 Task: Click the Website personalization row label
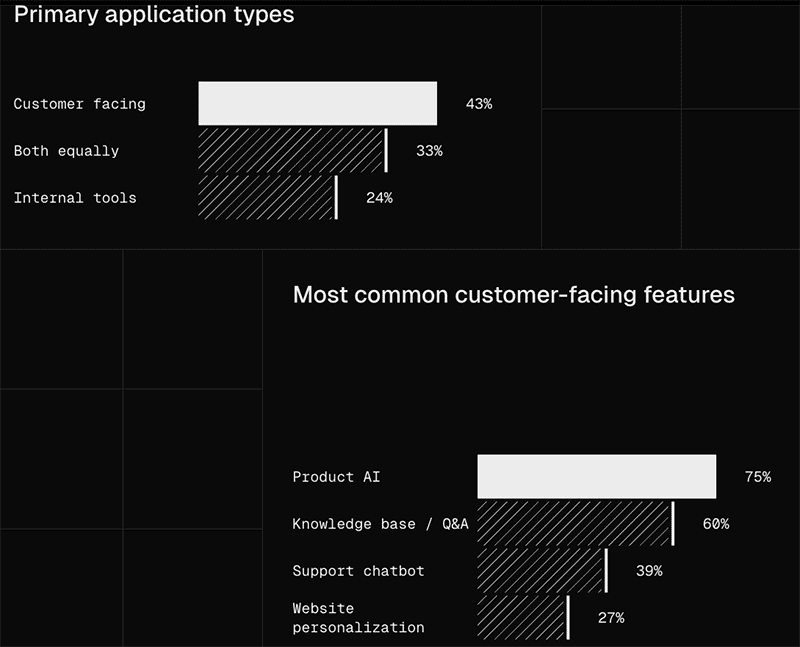(358, 617)
